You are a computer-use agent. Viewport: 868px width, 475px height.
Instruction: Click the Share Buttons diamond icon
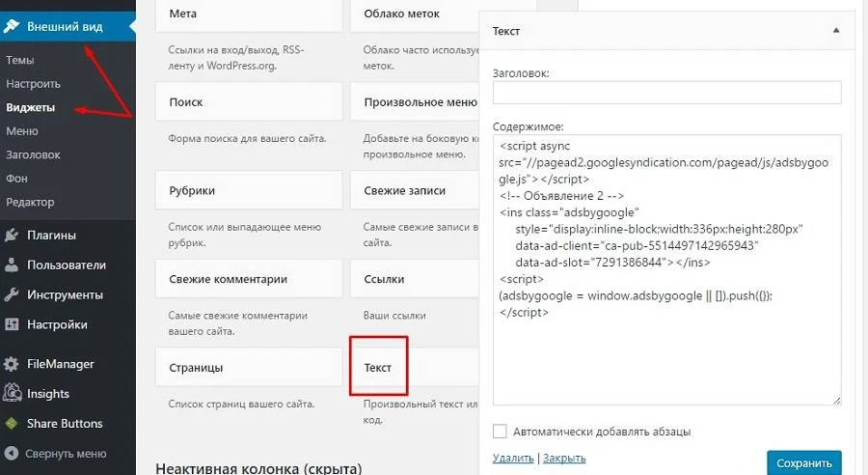[12, 424]
